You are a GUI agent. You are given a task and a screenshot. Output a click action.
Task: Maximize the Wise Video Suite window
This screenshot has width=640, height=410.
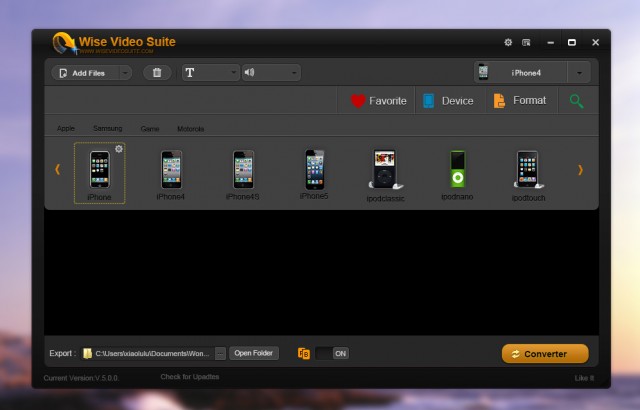(x=572, y=42)
